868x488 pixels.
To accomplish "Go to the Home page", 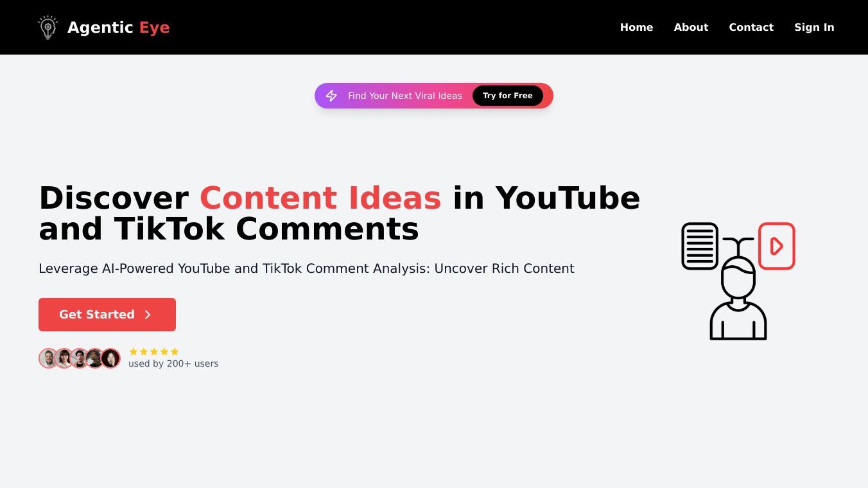I will (637, 27).
